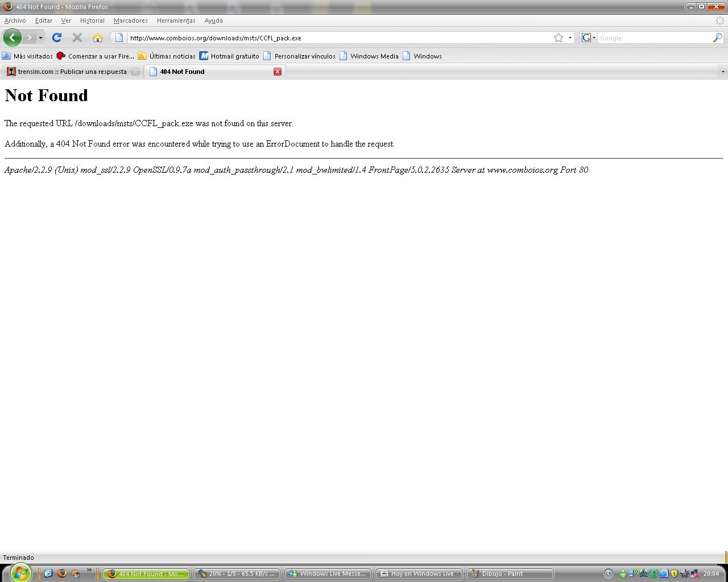Go to the Home page icon
The image size is (728, 582).
(x=98, y=38)
